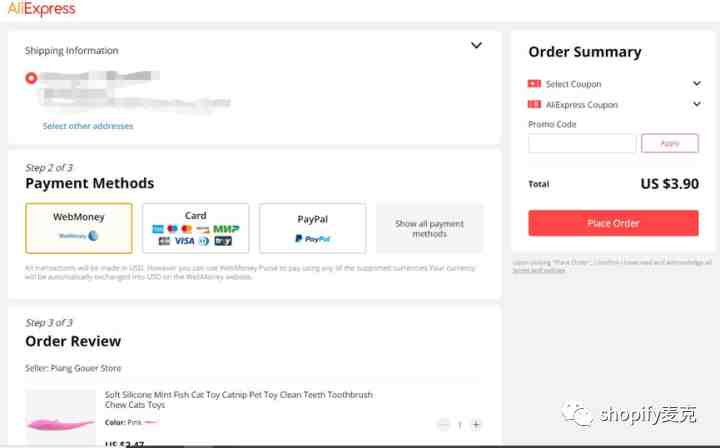Focus the Promo Code input field

pyautogui.click(x=582, y=143)
